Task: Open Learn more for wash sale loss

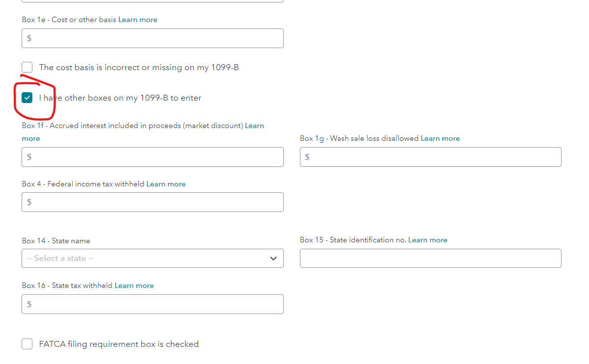Action: tap(440, 138)
